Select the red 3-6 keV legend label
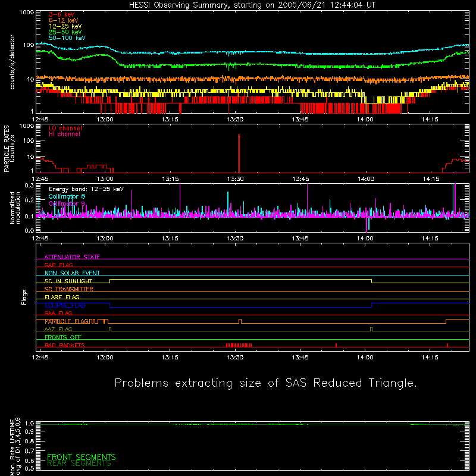The image size is (476, 476). (x=61, y=14)
